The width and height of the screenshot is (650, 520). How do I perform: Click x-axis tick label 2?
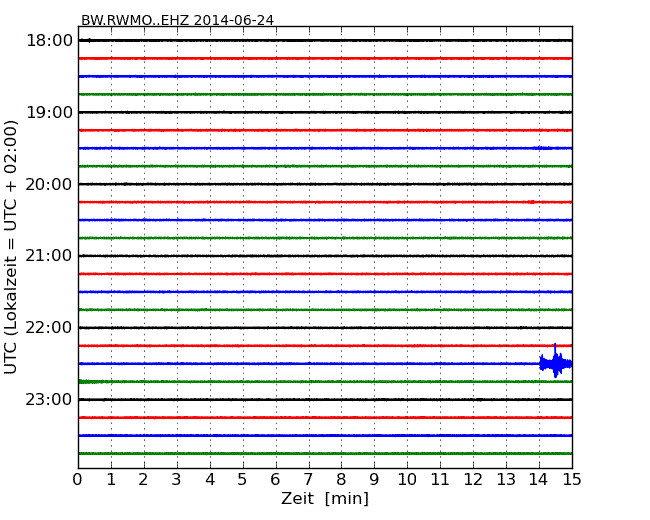(x=143, y=479)
